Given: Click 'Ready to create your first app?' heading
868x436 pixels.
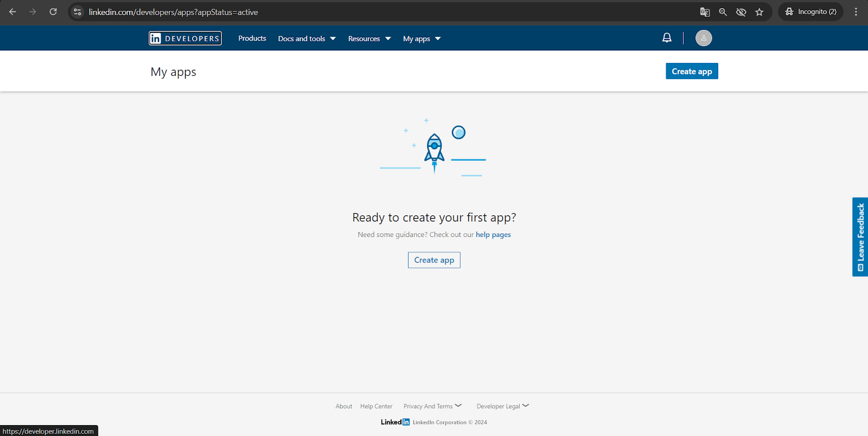Looking at the screenshot, I should 434,217.
